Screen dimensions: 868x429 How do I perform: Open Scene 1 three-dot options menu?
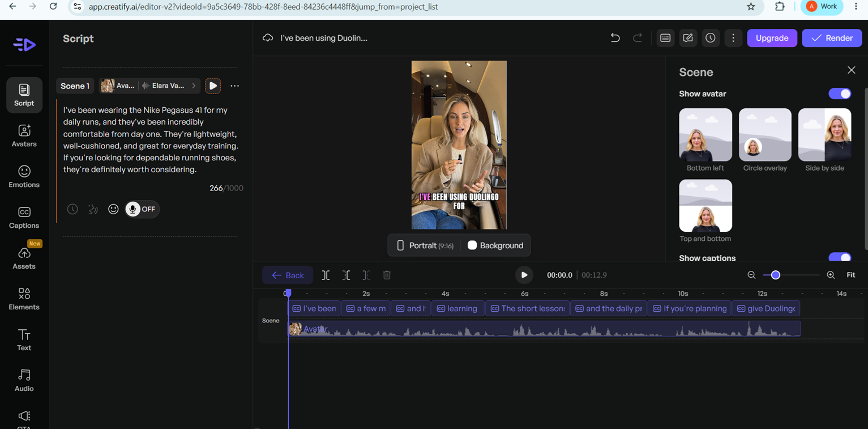(234, 86)
